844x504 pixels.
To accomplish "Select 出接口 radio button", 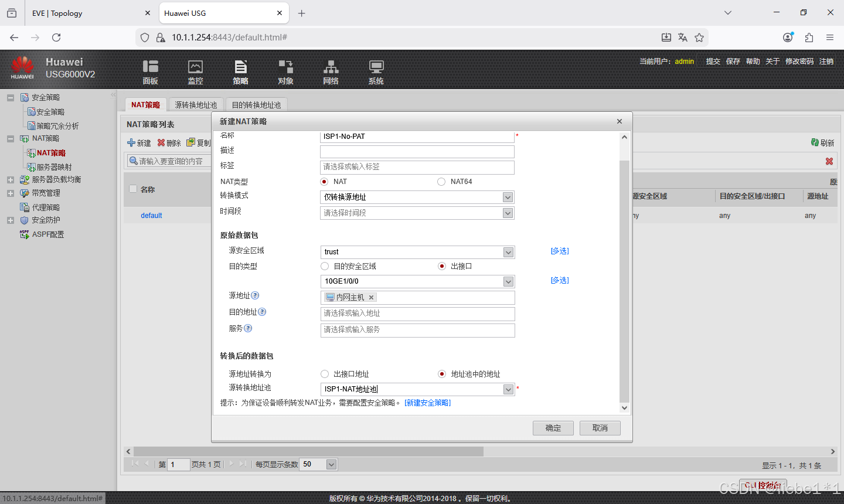I will 442,266.
